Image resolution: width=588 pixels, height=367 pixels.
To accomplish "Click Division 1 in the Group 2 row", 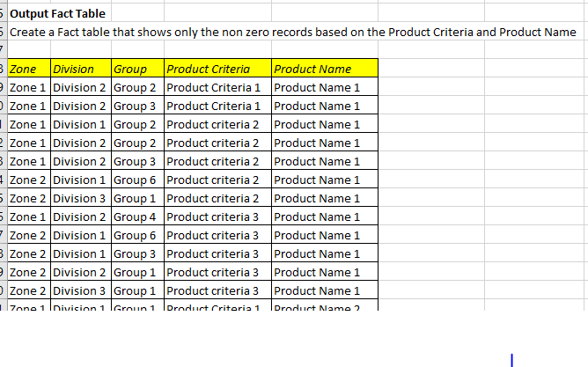I will (81, 124).
